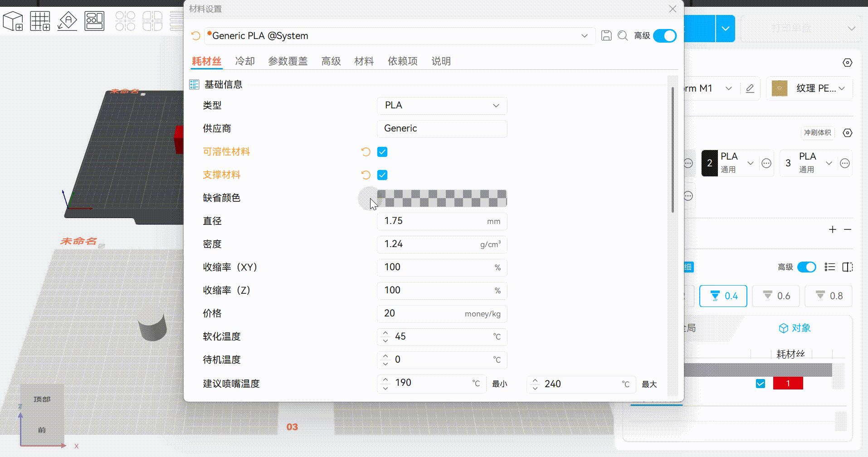Revert the 支撑材料 setting
This screenshot has height=457, width=868.
pos(366,175)
